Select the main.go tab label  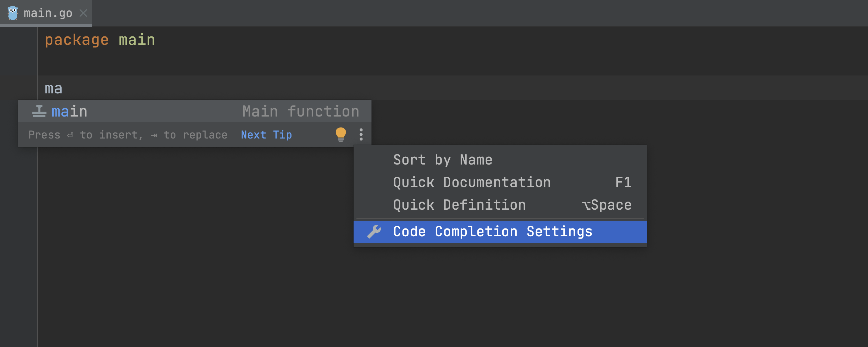tap(48, 13)
